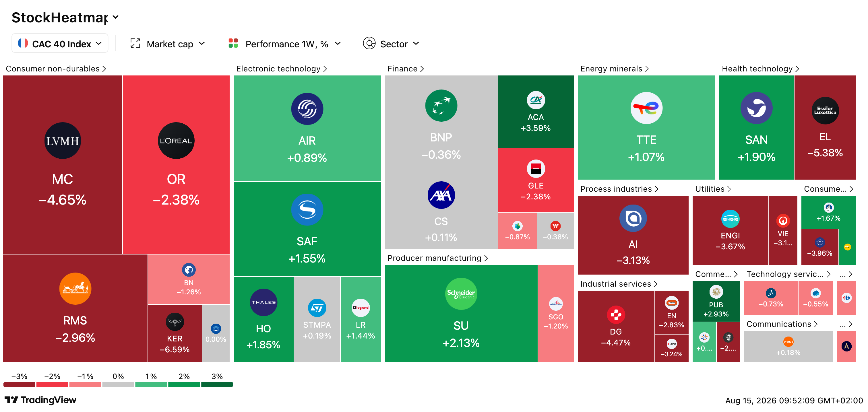The height and width of the screenshot is (412, 868).
Task: Click the Danone BN logo
Action: tap(189, 270)
